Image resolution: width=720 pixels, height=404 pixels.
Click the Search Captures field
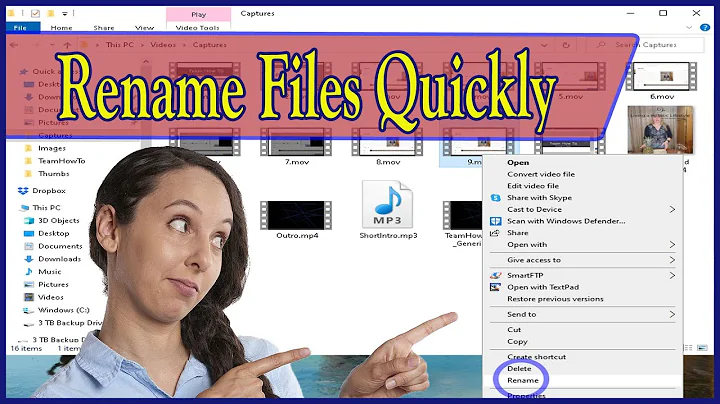tap(646, 45)
